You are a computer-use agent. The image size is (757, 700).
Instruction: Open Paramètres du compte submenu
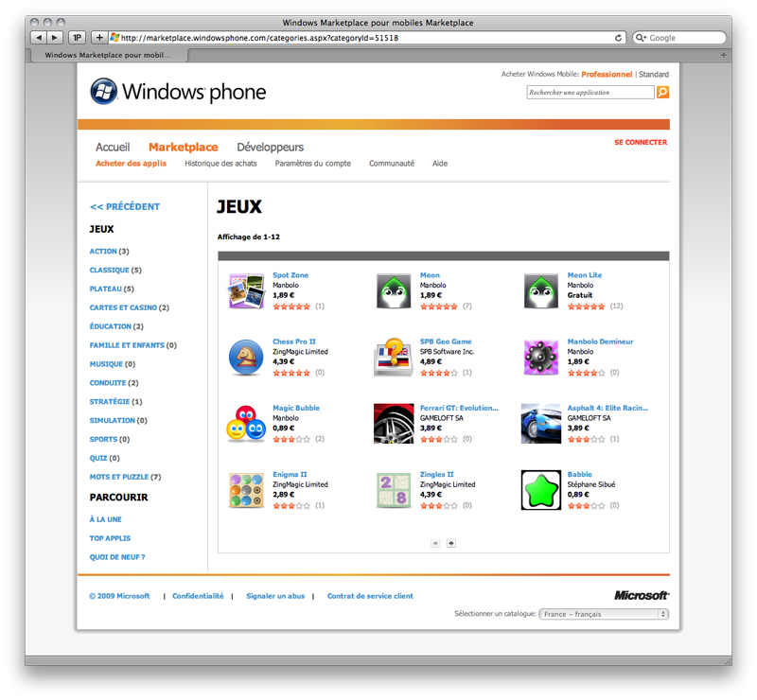click(313, 164)
